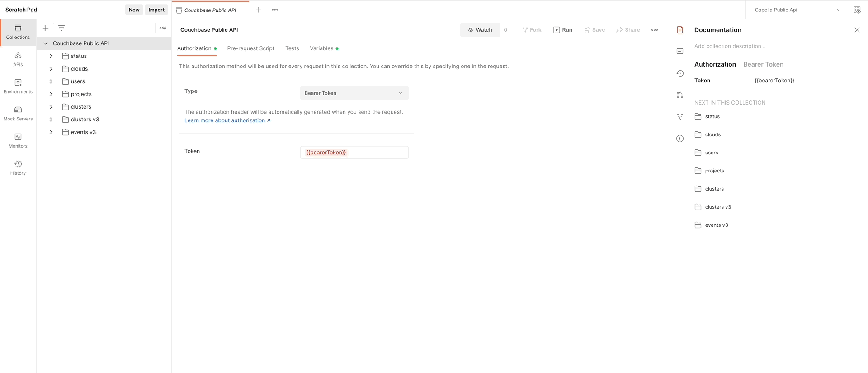Open the users folder in Documentation list
Screen dimensions: 868x373
coord(707,153)
